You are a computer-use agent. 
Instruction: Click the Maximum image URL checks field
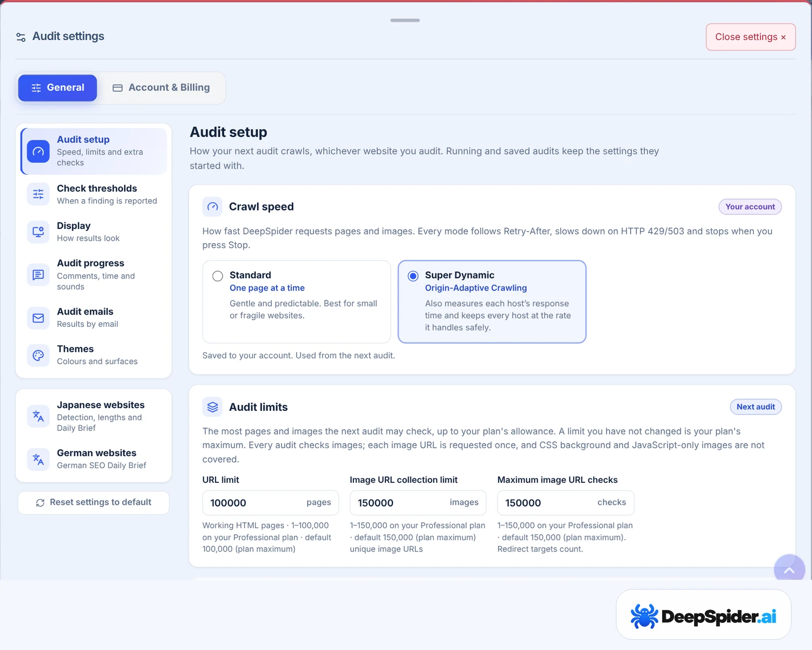(x=565, y=503)
